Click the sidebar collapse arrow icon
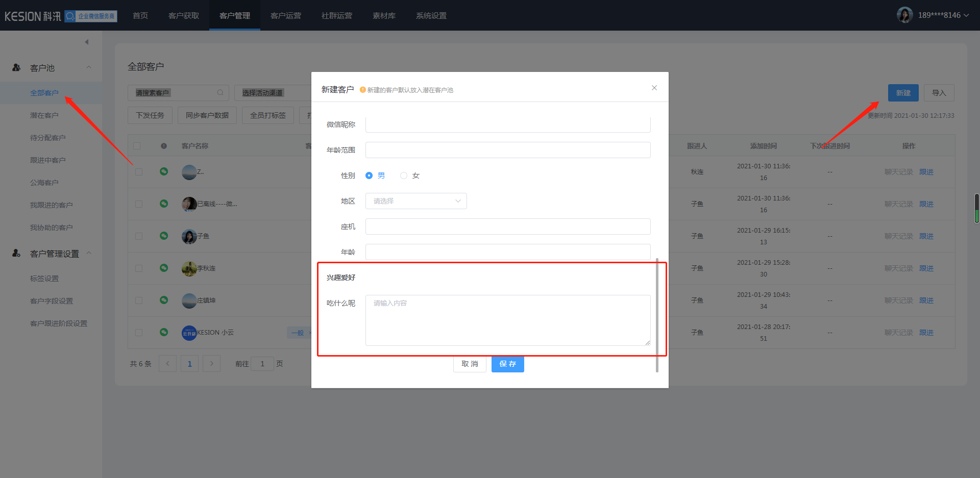Image resolution: width=980 pixels, height=478 pixels. [x=87, y=42]
